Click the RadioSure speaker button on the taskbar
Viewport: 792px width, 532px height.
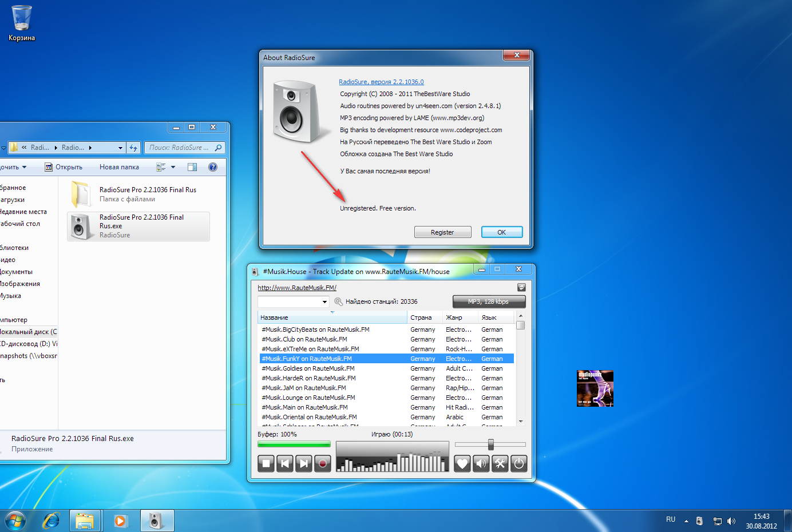pyautogui.click(x=156, y=521)
